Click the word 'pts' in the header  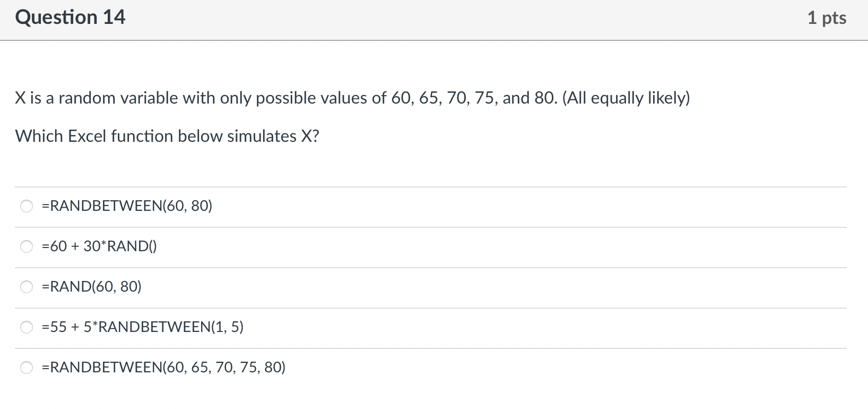click(835, 18)
